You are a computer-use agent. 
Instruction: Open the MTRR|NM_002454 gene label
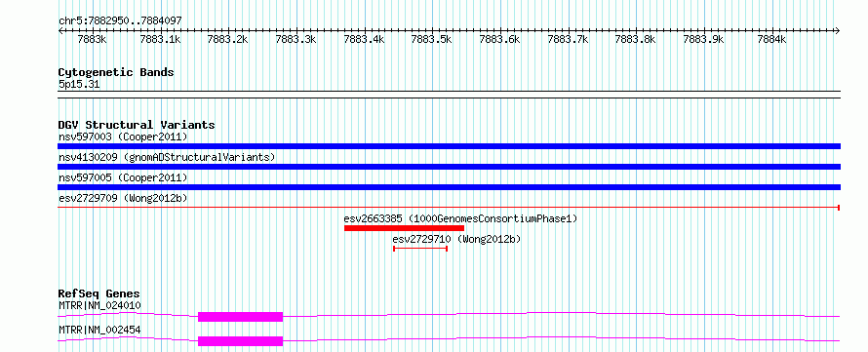tap(99, 330)
